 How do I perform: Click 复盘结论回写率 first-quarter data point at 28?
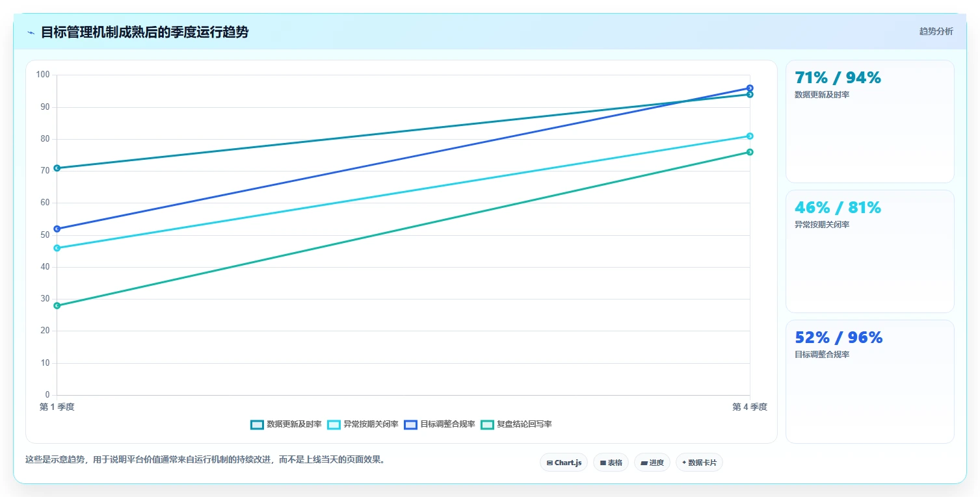point(57,305)
